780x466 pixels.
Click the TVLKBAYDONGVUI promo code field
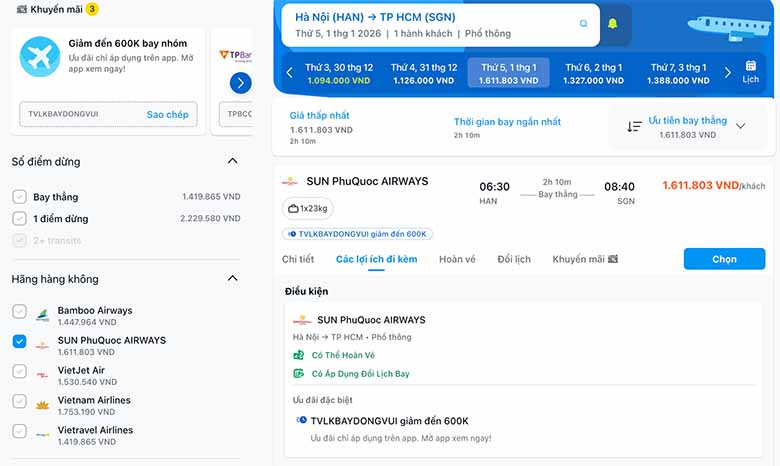tap(108, 114)
